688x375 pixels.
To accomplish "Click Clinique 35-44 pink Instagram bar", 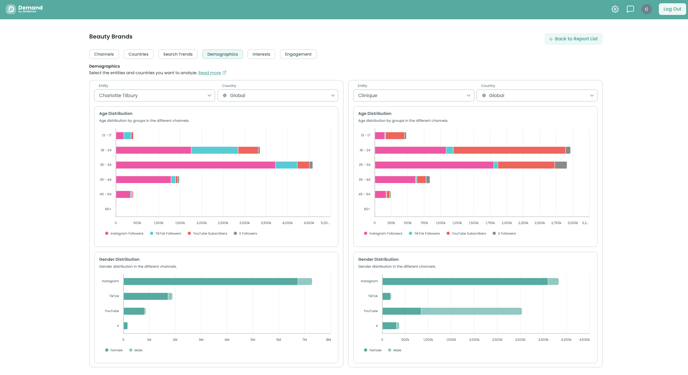I will [395, 180].
